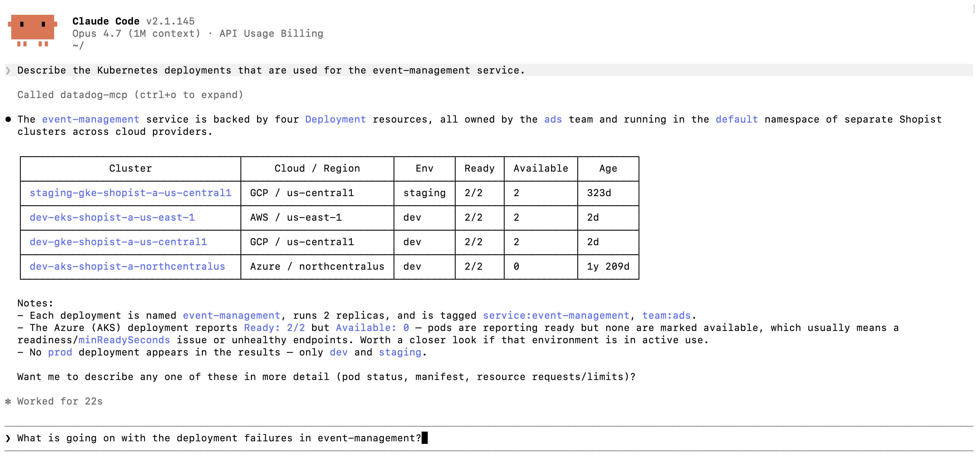Click the 'Ready' column header
The width and height of the screenshot is (980, 474).
480,168
